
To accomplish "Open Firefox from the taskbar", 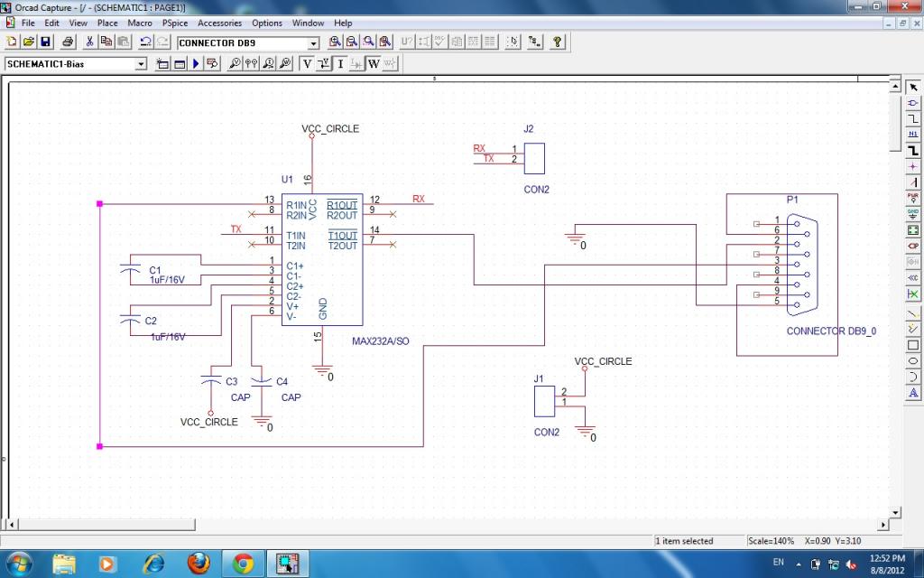I will pos(198,564).
